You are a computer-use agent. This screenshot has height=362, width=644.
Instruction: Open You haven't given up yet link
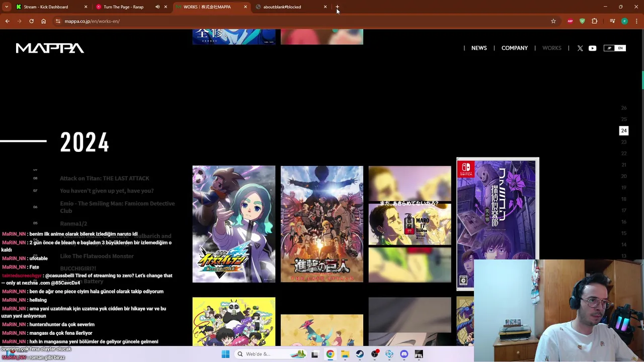point(107,191)
